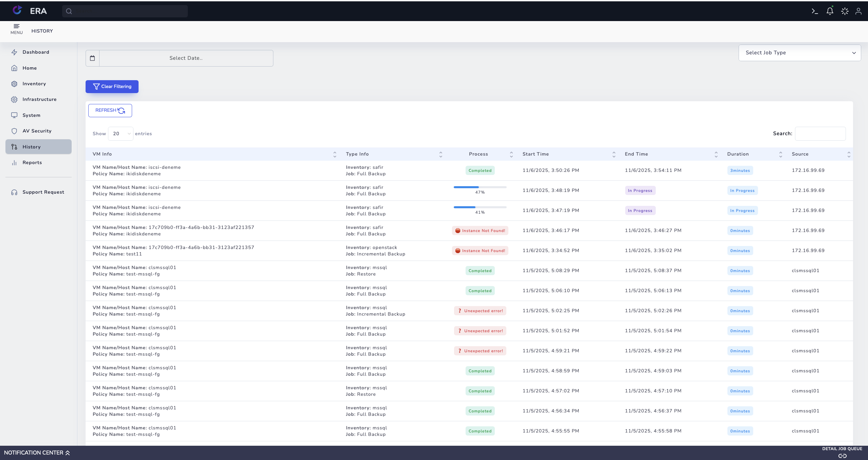Open the notifications bell
This screenshot has width=868, height=460.
(830, 11)
